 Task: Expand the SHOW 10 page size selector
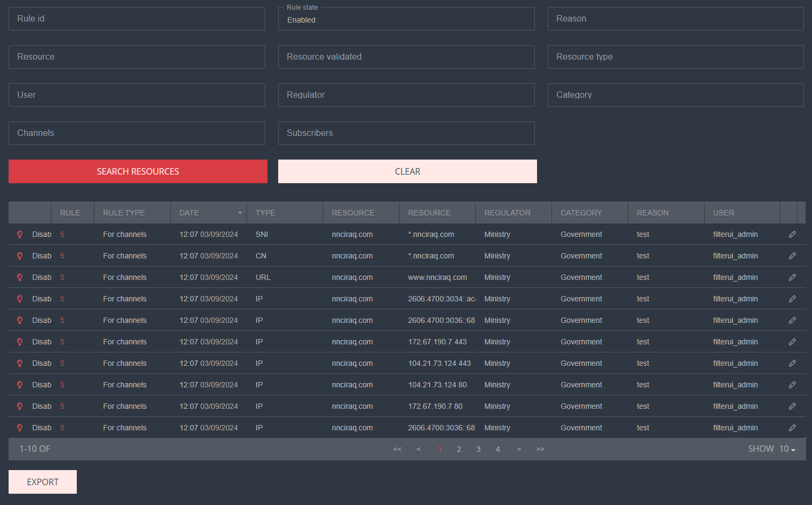point(787,449)
